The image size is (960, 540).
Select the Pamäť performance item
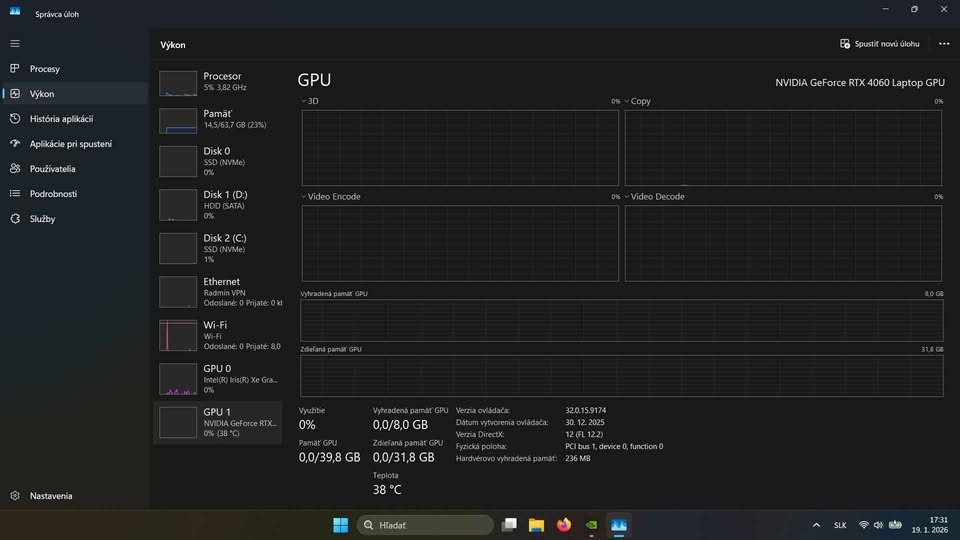click(x=218, y=119)
